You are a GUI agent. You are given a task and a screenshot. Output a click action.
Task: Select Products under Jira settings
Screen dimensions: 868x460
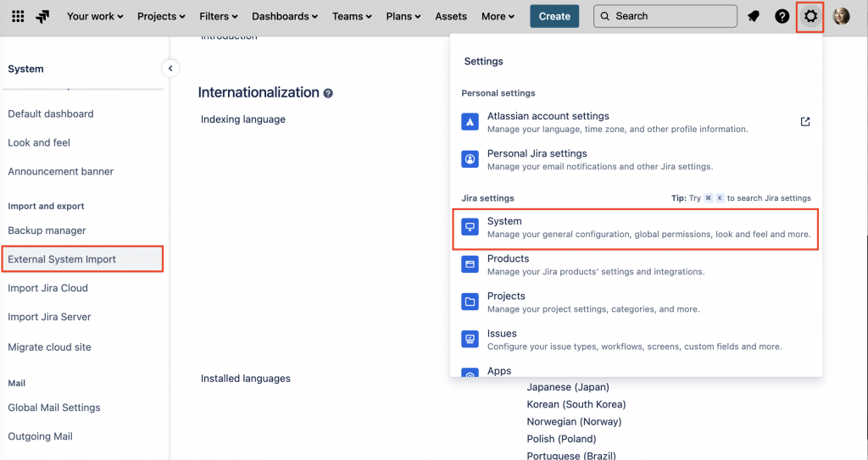[636, 264]
